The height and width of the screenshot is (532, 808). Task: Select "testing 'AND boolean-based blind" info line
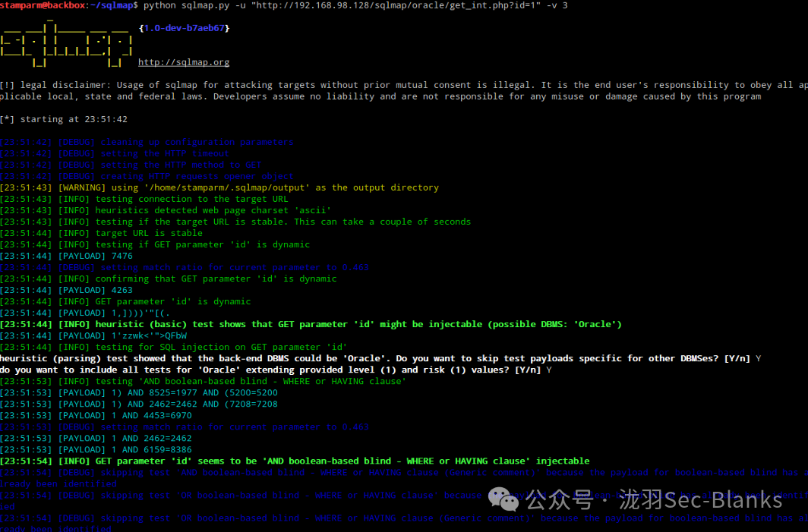[203, 381]
